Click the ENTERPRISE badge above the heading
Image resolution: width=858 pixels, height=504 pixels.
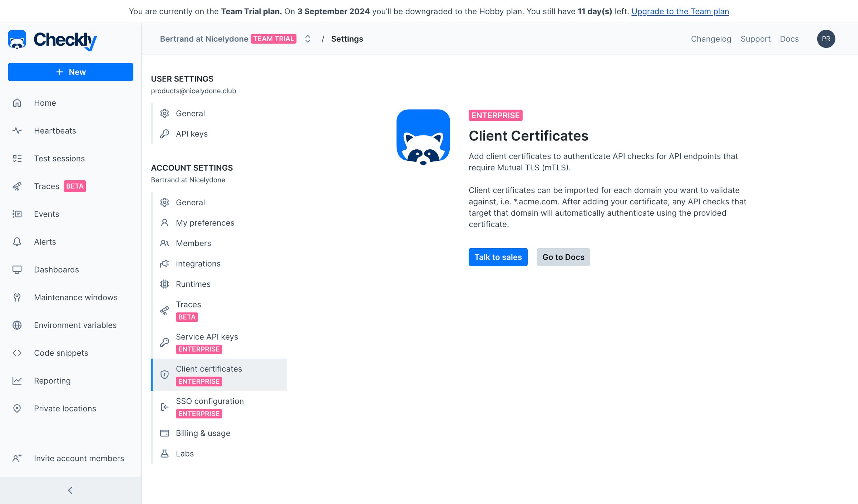tap(495, 115)
